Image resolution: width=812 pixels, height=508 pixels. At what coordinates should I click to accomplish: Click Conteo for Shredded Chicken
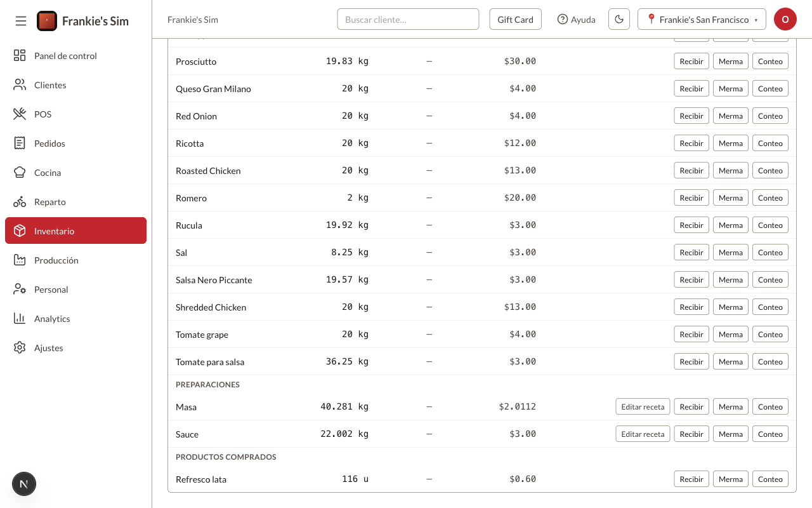(770, 307)
